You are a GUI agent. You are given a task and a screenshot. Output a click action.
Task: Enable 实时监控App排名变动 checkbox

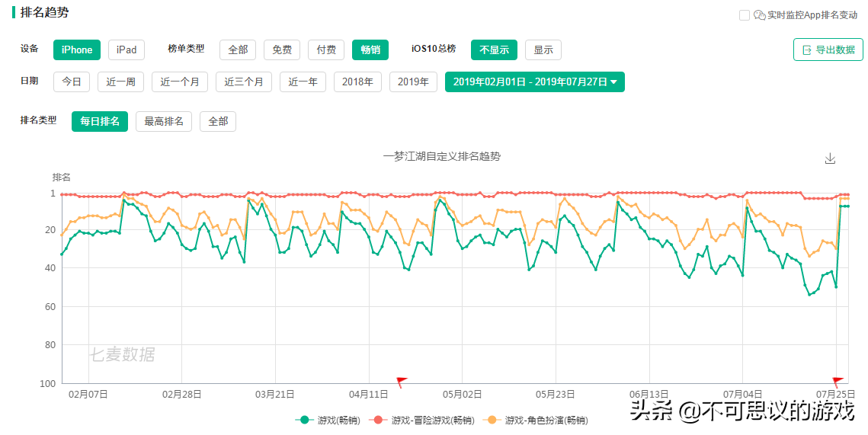[x=745, y=15]
